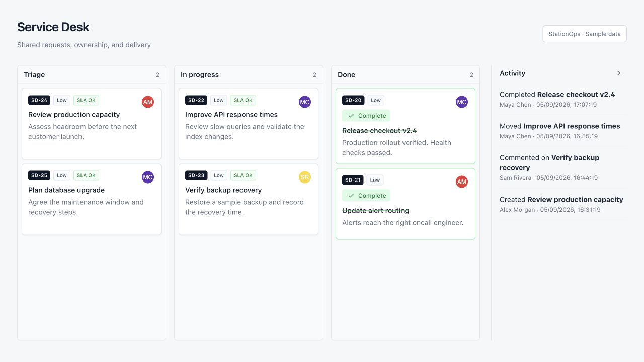This screenshot has height=362, width=644.
Task: Collapse the Activity panel with the chevron
Action: (619, 73)
